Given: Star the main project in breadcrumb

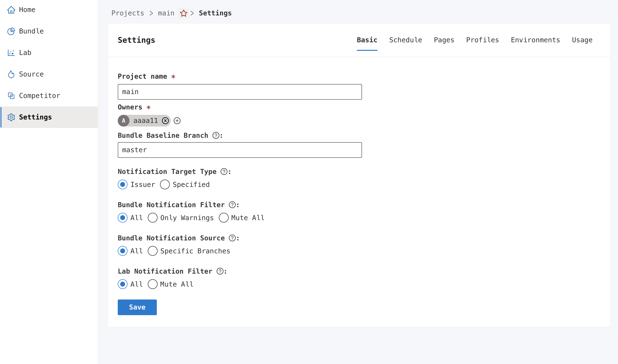Looking at the screenshot, I should [x=183, y=13].
